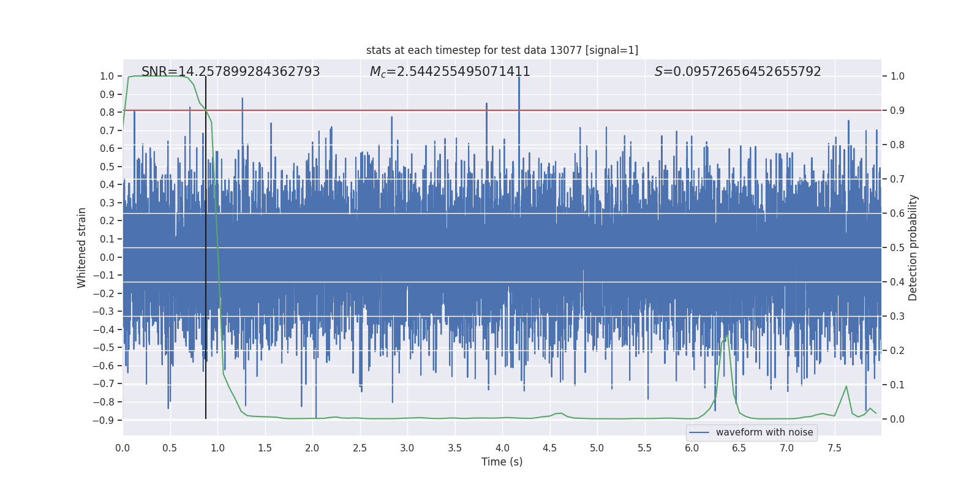Image resolution: width=980 pixels, height=490 pixels.
Task: Click the green curve peak after 6.0 seconds
Action: 728,335
